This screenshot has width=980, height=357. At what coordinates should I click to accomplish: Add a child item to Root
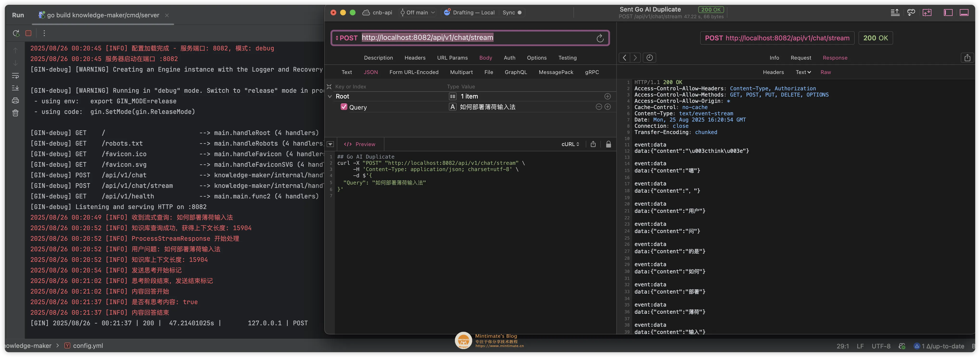pyautogui.click(x=608, y=97)
